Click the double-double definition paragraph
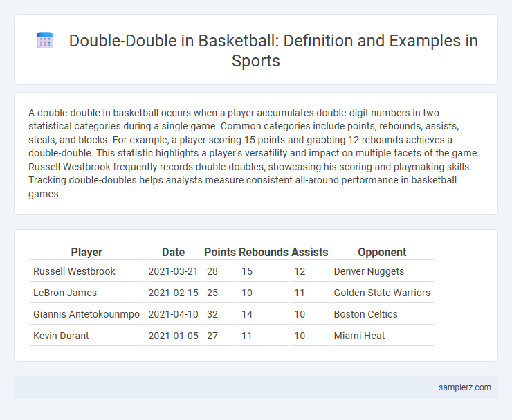The height and width of the screenshot is (420, 512). [254, 153]
